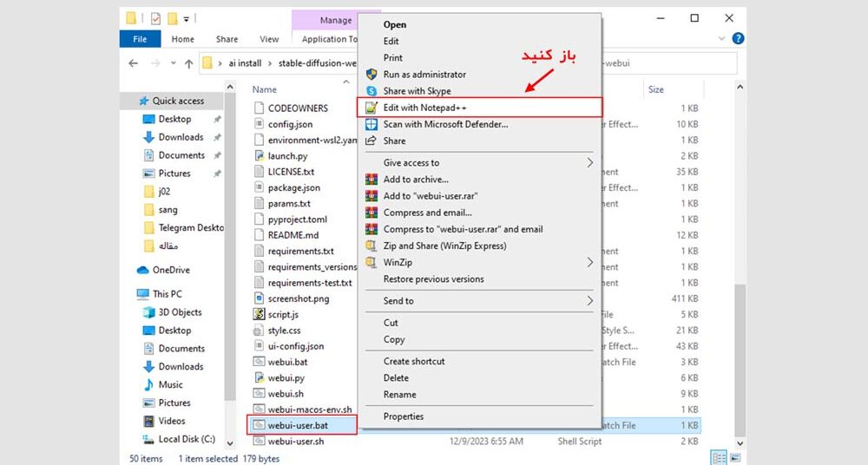Expand the WinZip submenu arrow
Screen dimensions: 868x465
pos(590,262)
